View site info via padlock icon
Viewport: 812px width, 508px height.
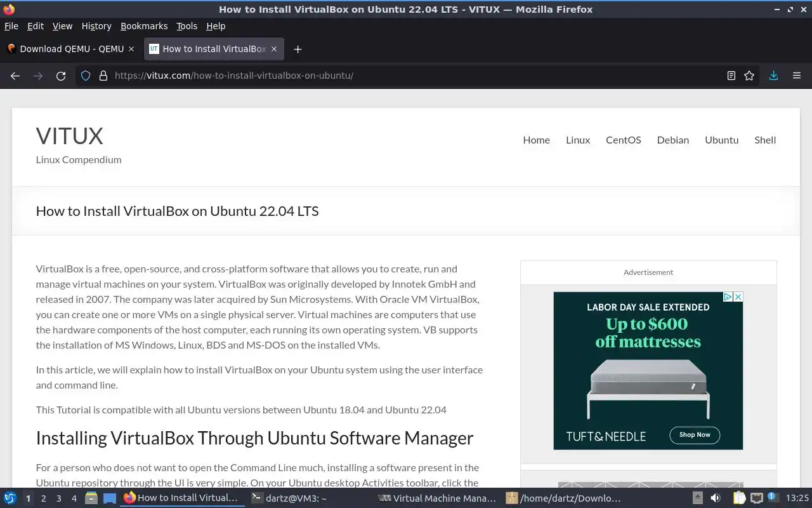[x=103, y=76]
